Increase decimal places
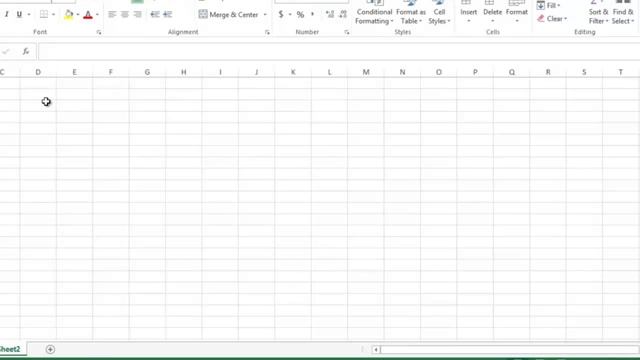Screen dimensions: 640x360 (x=330, y=15)
